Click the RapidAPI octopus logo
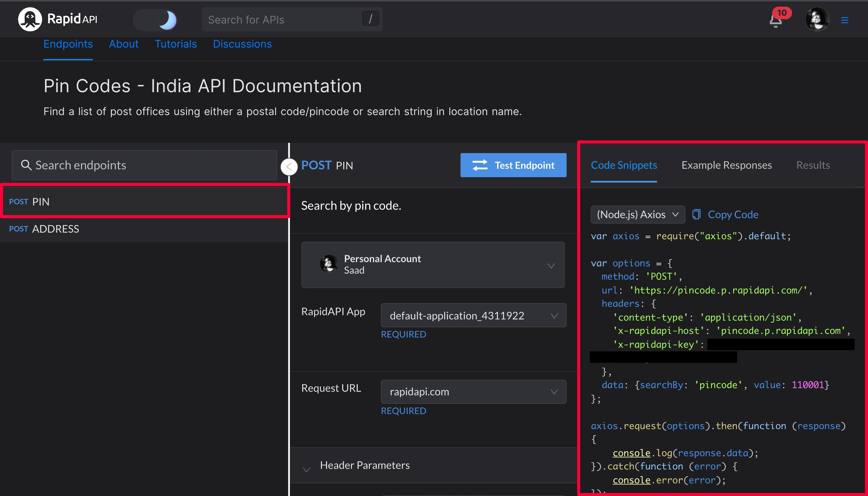868x496 pixels. coord(30,19)
